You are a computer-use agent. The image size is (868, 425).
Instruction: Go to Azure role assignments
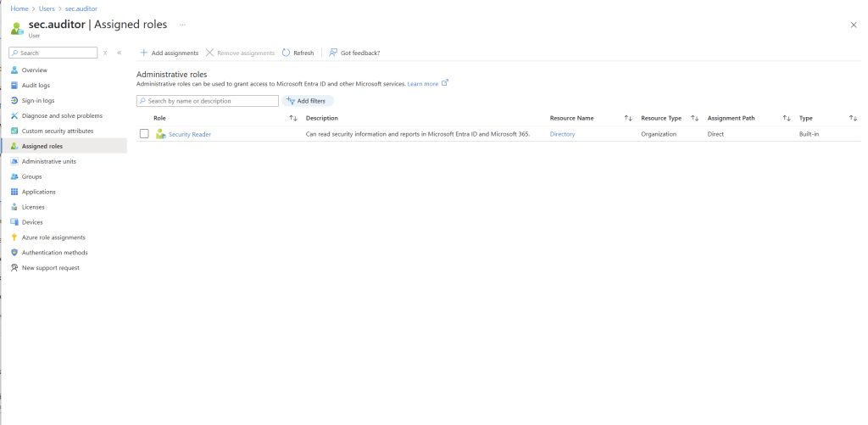click(53, 238)
